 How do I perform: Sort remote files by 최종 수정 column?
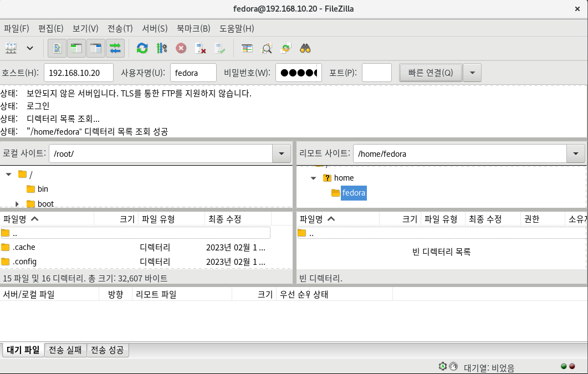(x=493, y=219)
